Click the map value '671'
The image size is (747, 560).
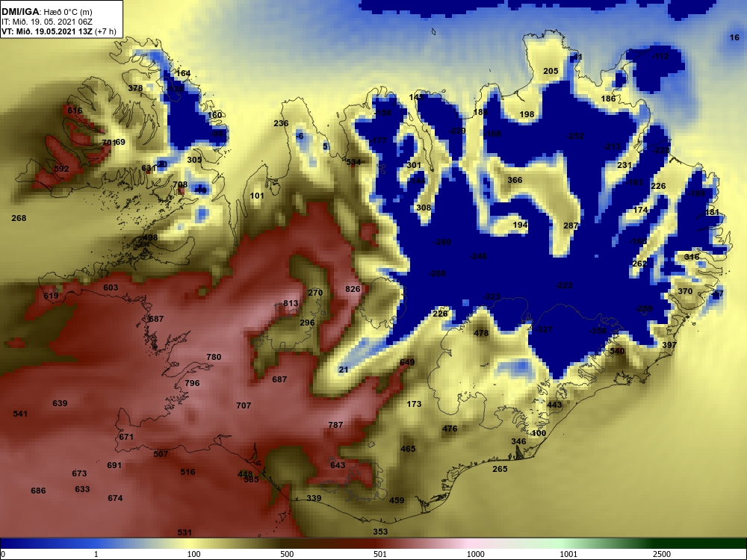pos(126,437)
